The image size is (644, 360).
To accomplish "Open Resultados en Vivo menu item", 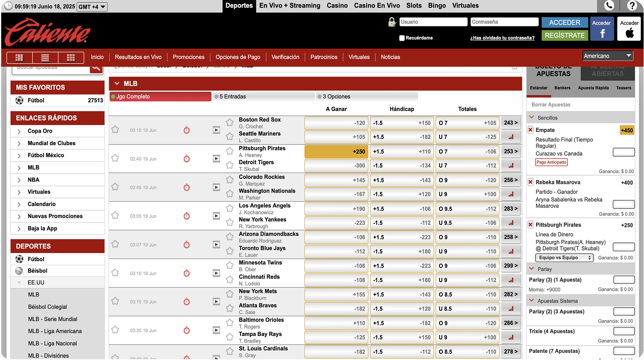I will [138, 57].
